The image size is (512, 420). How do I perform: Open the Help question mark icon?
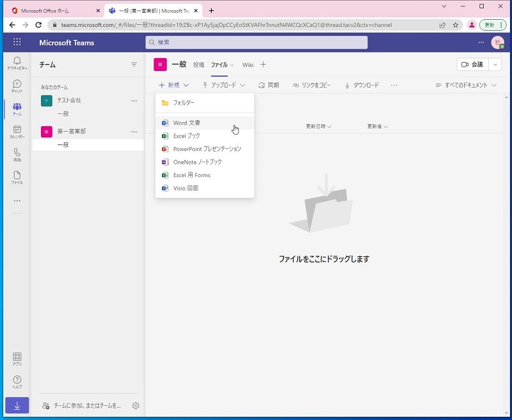[17, 382]
